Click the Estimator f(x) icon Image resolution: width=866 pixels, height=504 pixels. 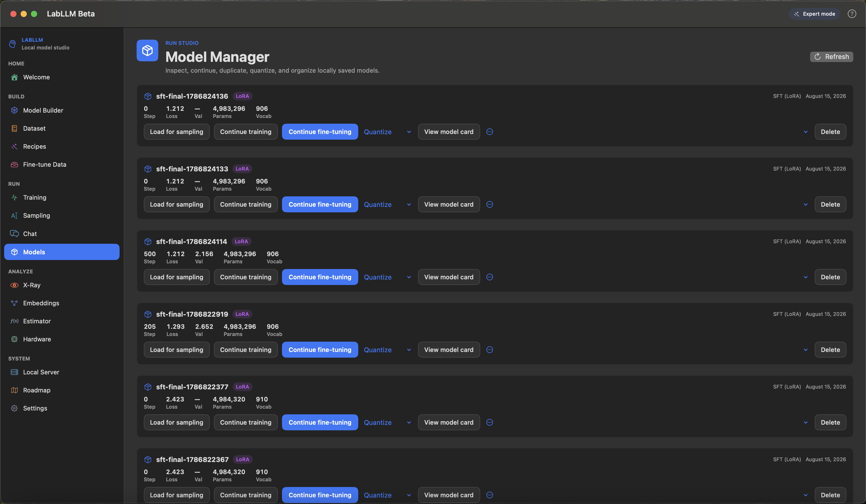coord(14,321)
